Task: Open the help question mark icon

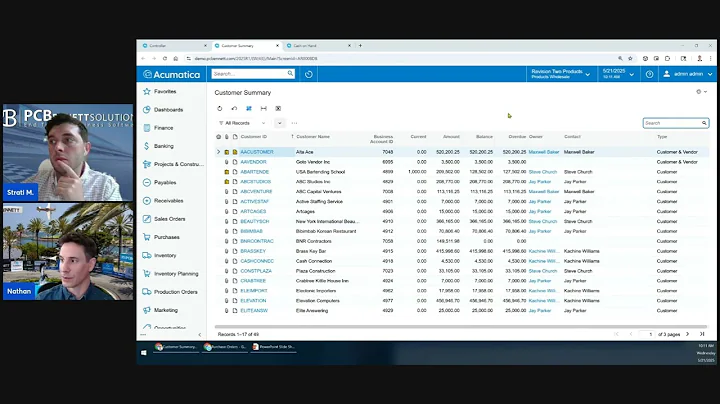Action: point(649,74)
